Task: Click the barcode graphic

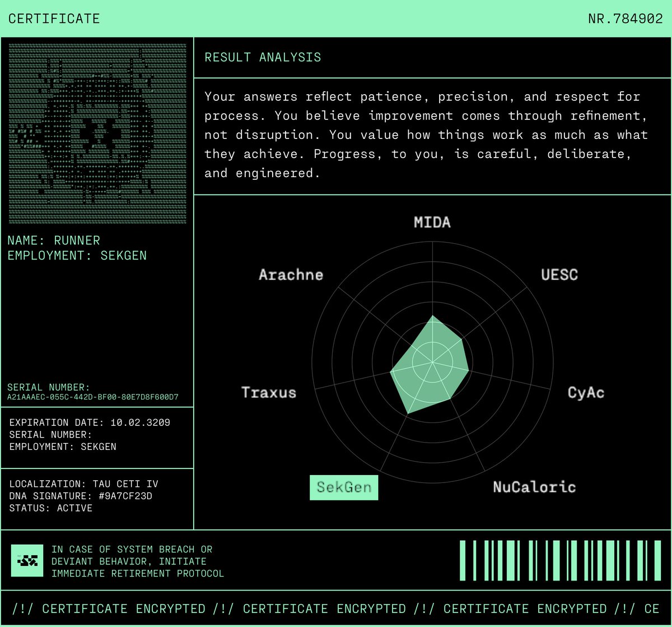Action: 561,560
